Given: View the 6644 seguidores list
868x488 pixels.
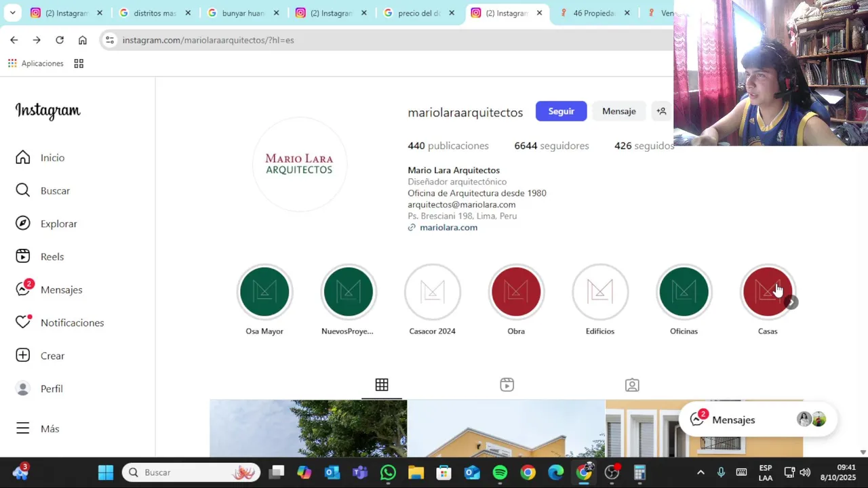Looking at the screenshot, I should point(551,146).
